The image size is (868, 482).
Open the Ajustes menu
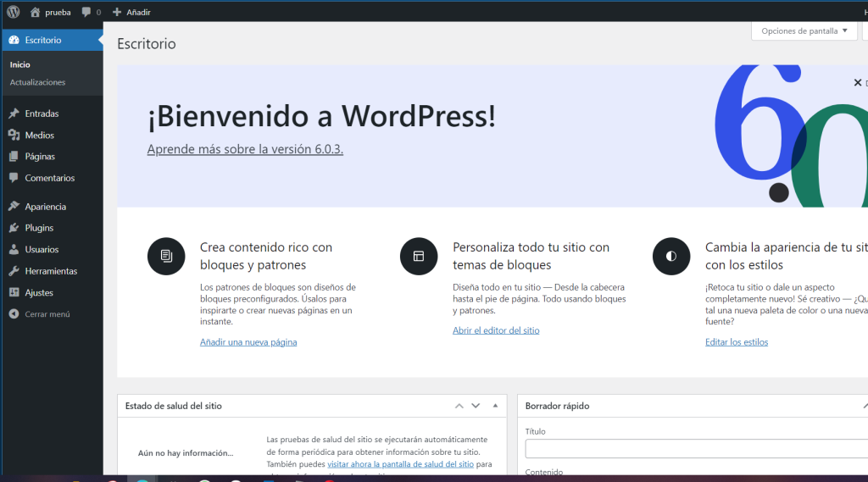coord(52,293)
